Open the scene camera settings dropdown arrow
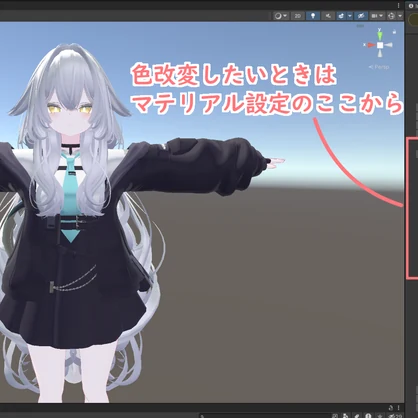Image resolution: width=418 pixels, height=418 pixels. tap(381, 16)
